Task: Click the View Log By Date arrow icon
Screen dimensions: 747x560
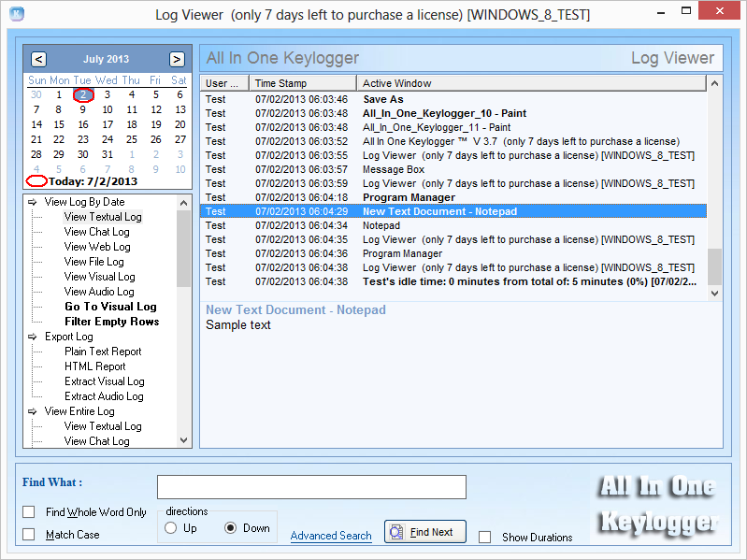Action: click(33, 202)
